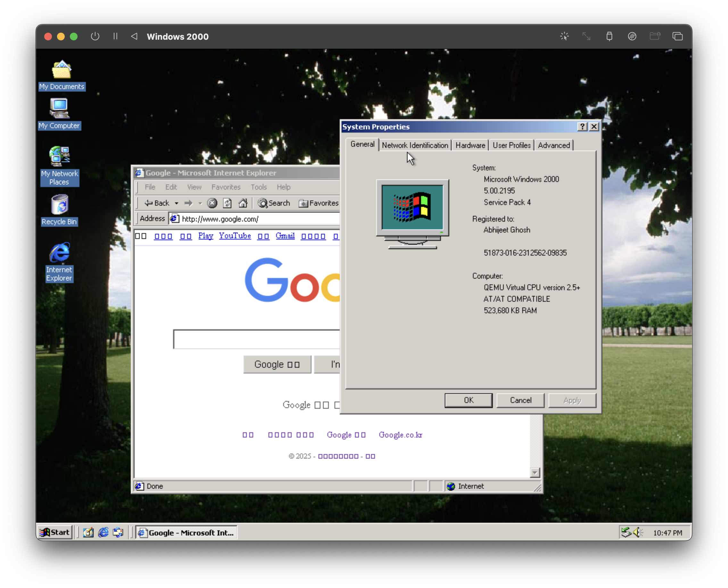The image size is (728, 588).
Task: Click Cancel in System Properties
Action: click(x=521, y=400)
